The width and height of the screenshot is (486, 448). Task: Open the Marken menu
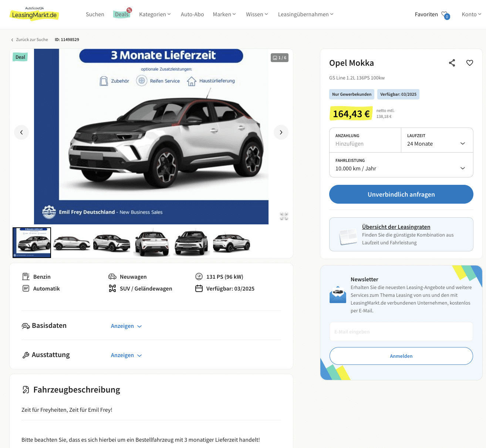[224, 14]
